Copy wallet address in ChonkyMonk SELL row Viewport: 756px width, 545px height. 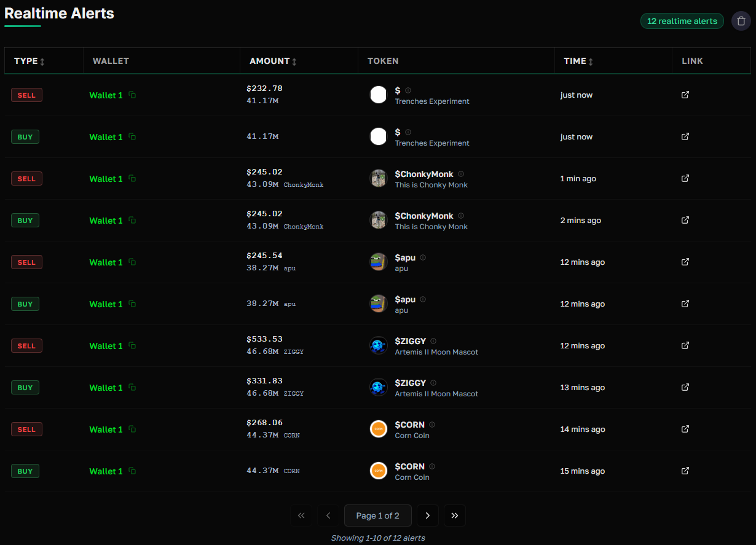[x=132, y=179]
